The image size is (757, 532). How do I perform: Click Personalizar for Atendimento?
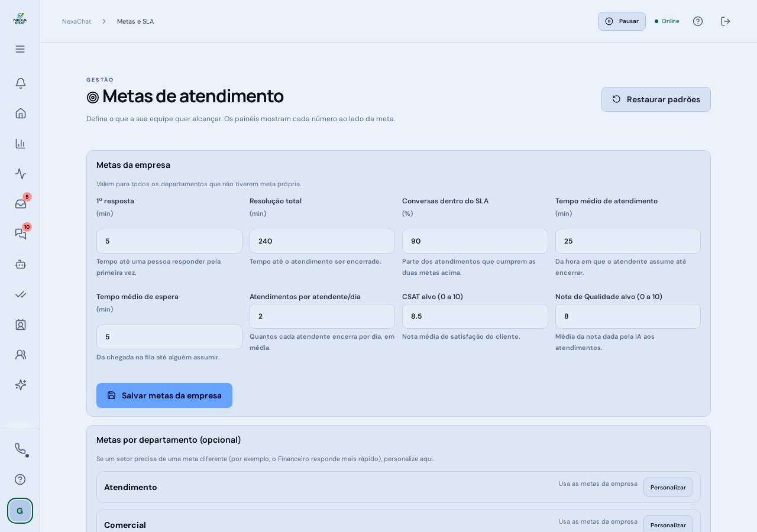click(x=668, y=487)
